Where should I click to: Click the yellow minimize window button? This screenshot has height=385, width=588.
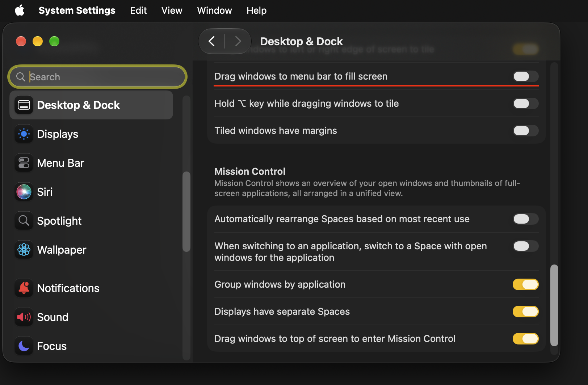point(38,41)
